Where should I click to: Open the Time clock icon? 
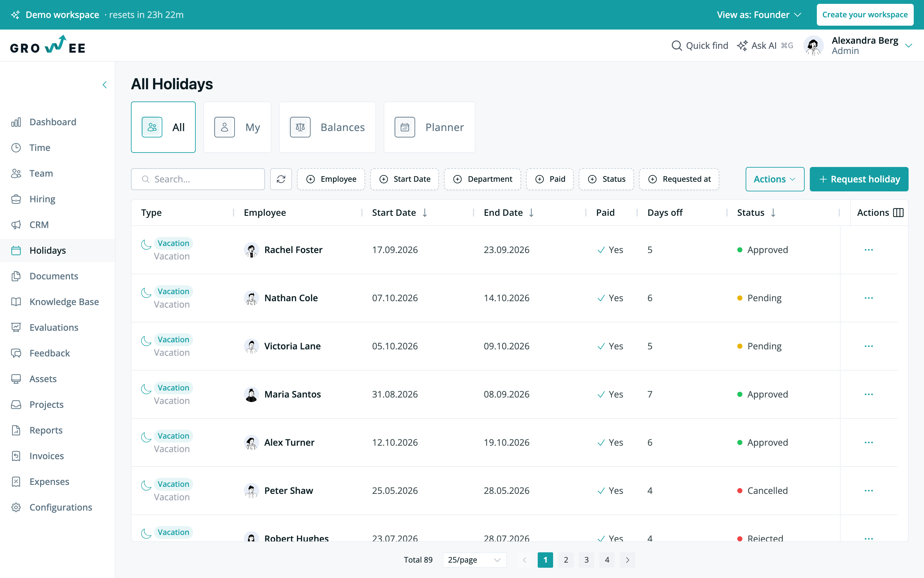click(x=16, y=148)
